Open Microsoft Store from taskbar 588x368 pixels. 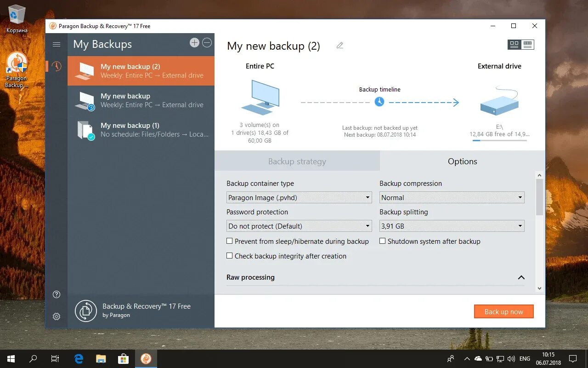coord(123,359)
